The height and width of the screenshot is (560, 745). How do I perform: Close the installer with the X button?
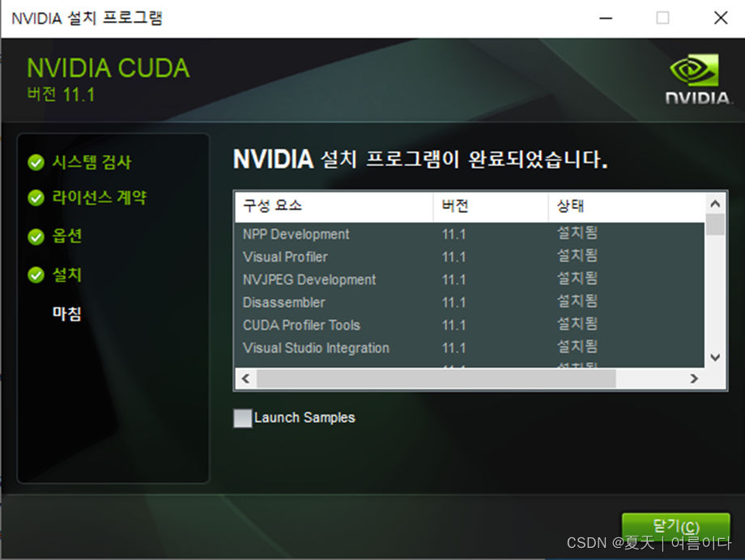721,19
